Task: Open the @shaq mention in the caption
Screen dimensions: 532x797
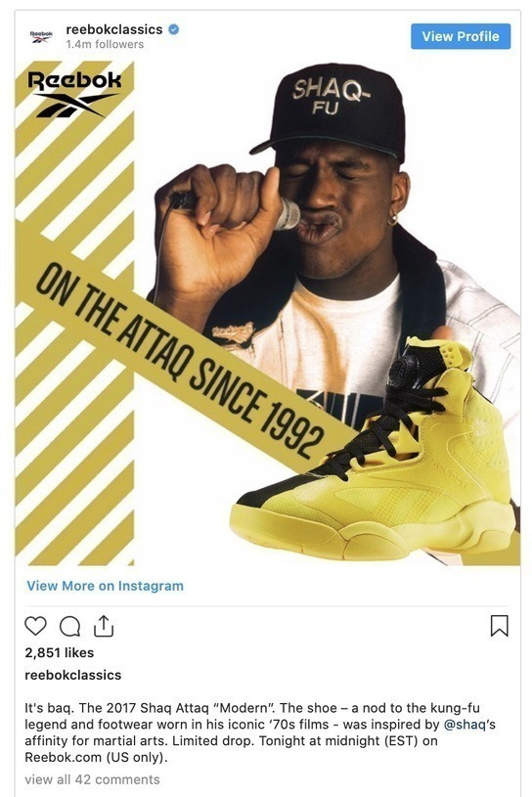Action: coord(465,725)
